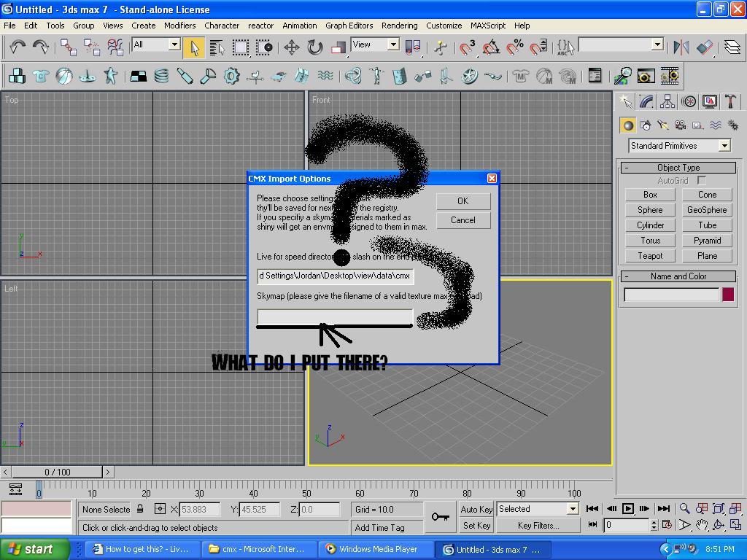This screenshot has height=560, width=747.
Task: Click the Undo arrow in main toolbar
Action: [x=18, y=47]
